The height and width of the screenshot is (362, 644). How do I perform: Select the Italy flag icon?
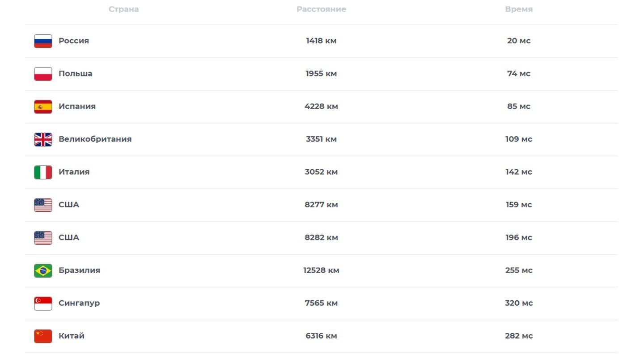(x=43, y=172)
